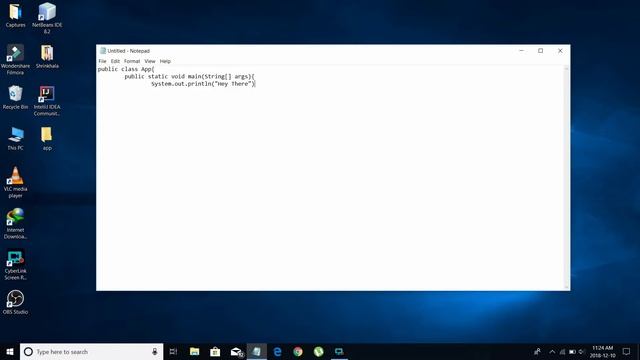The width and height of the screenshot is (640, 360).
Task: Open Microsoft Store from the taskbar
Action: [x=215, y=351]
